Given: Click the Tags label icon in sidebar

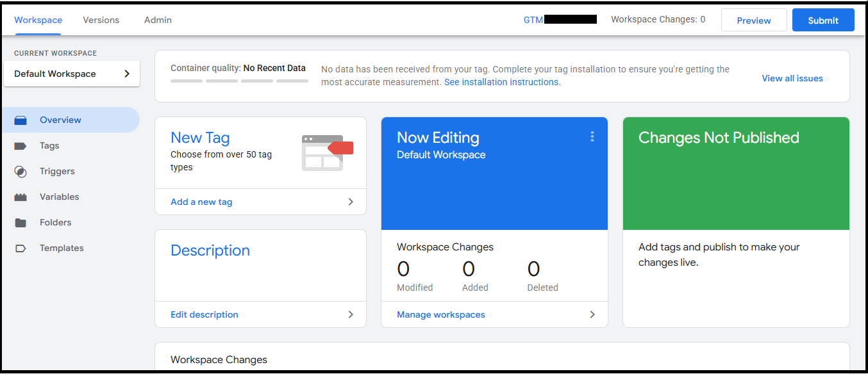Looking at the screenshot, I should click(21, 145).
